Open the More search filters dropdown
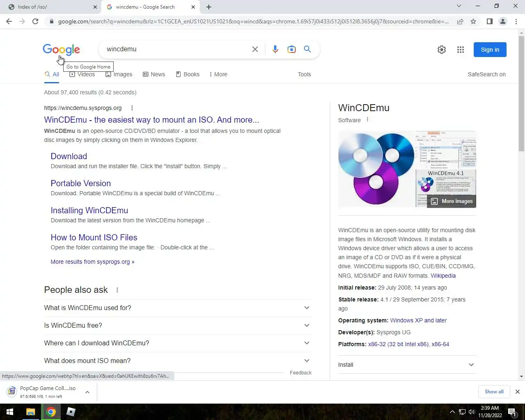This screenshot has height=420, width=525. pos(218,74)
